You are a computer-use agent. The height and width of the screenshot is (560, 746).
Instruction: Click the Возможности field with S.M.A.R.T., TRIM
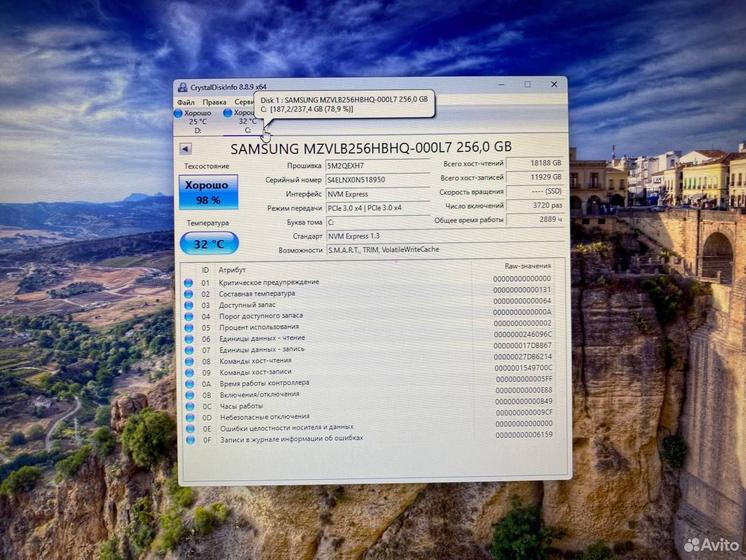click(445, 249)
